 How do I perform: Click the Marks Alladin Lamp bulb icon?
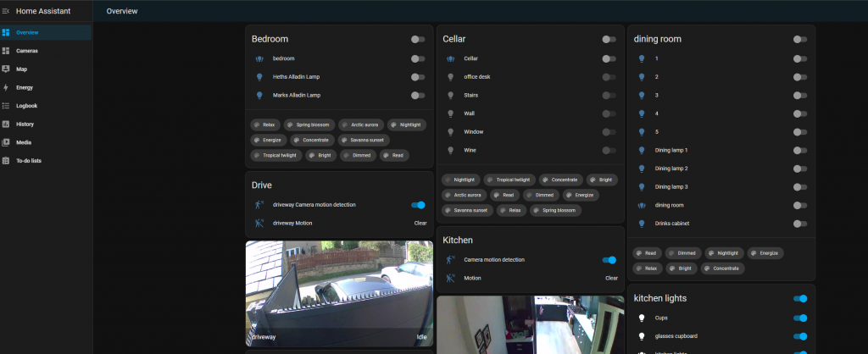pos(259,95)
